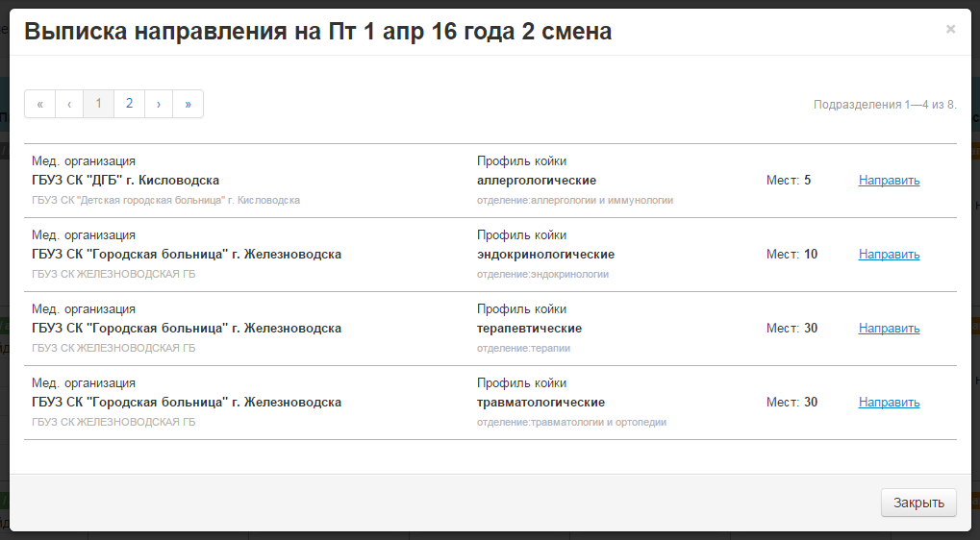Click Направить for аллергологические beds
The width and height of the screenshot is (980, 540).
pos(889,181)
